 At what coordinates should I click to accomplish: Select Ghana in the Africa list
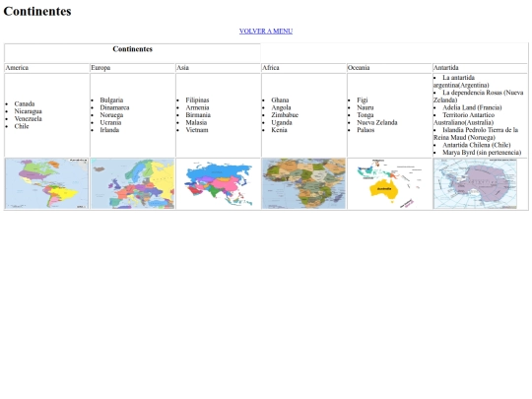tap(280, 100)
